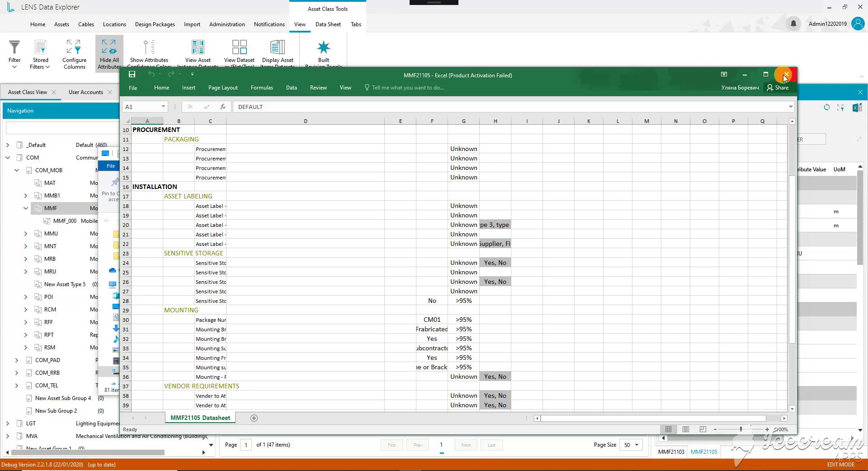Screen dimensions: 868x471
Task: Switch to the Data Sheet ribbon tab
Action: (328, 24)
